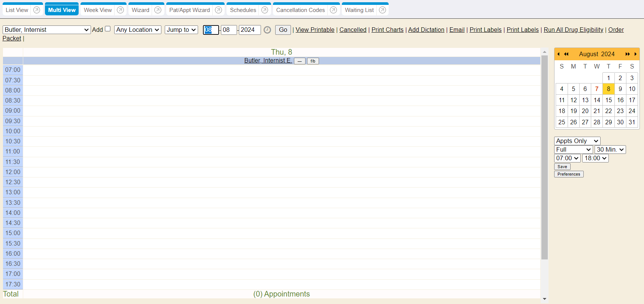Image resolution: width=644 pixels, height=304 pixels.
Task: Expand the Any Location dropdown
Action: pos(137,30)
